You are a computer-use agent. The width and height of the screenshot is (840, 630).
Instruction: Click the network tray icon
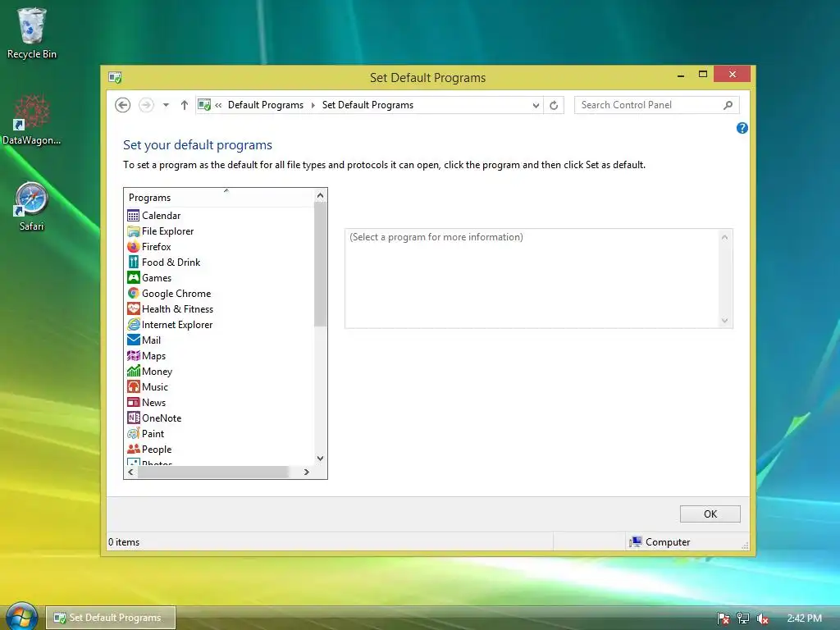(743, 619)
